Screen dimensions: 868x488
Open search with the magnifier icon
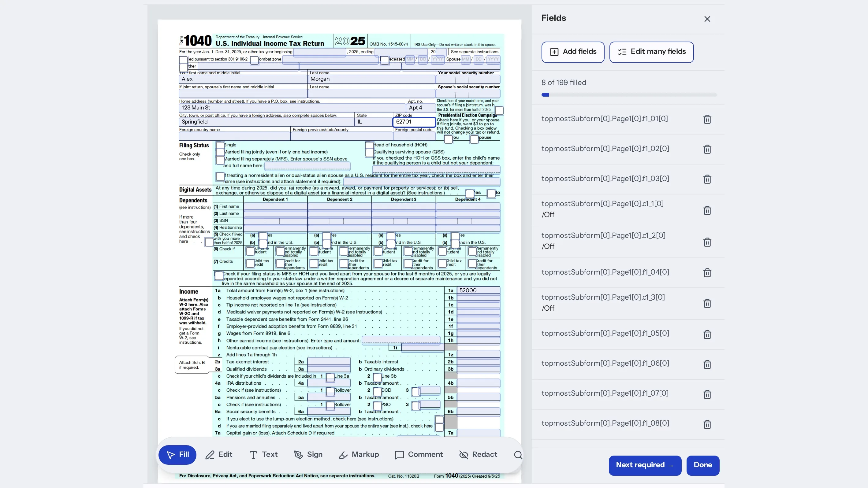tap(518, 455)
